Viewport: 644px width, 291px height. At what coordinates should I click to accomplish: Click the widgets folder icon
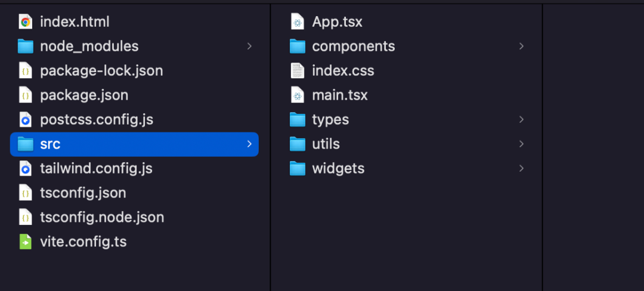click(x=298, y=169)
